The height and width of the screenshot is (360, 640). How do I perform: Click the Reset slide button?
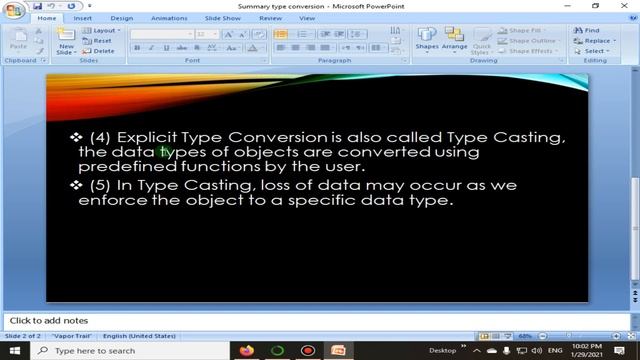97,41
